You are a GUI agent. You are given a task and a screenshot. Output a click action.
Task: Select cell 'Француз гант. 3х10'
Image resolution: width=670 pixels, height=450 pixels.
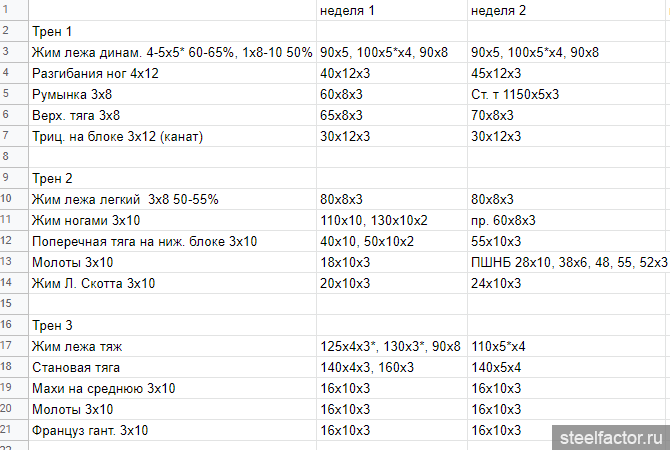(x=170, y=430)
